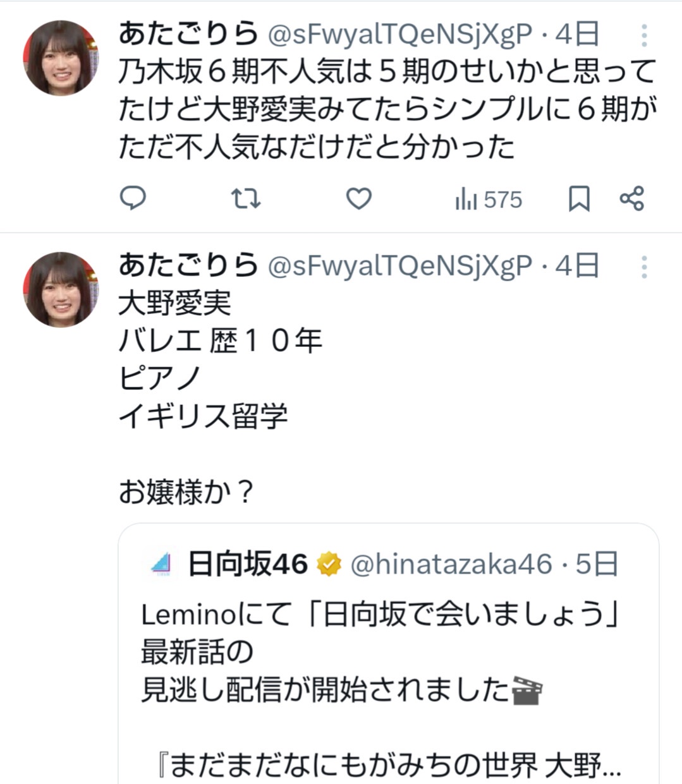Open more options on second tweet
The height and width of the screenshot is (784, 682).
point(643,267)
